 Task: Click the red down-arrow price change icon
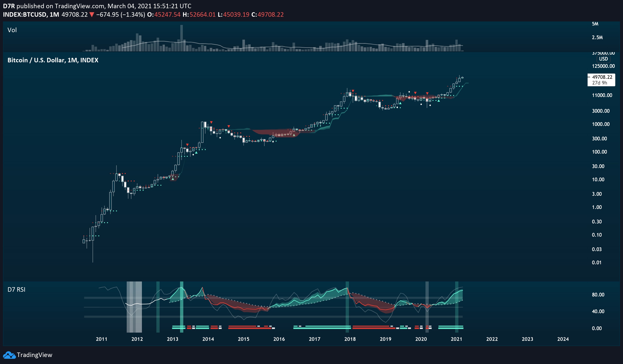pyautogui.click(x=92, y=15)
